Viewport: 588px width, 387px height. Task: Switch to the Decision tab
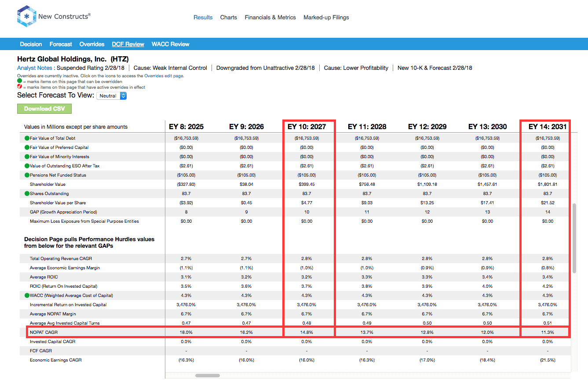(x=31, y=44)
